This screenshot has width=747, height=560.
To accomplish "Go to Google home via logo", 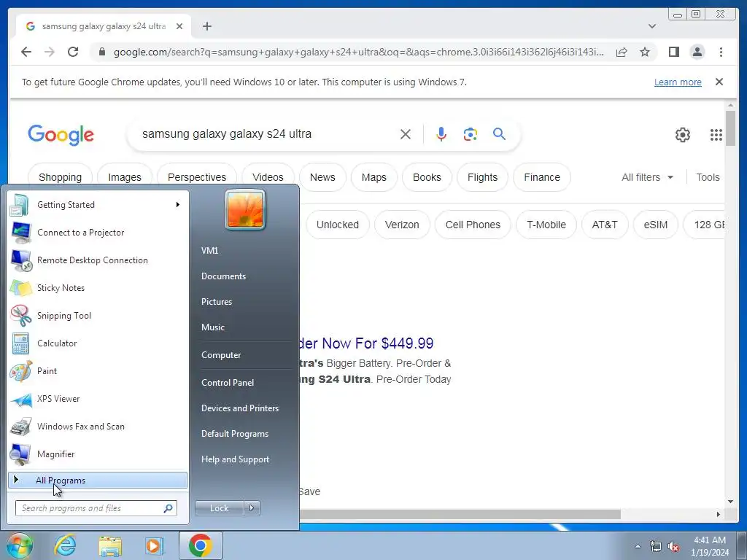I will pyautogui.click(x=61, y=135).
